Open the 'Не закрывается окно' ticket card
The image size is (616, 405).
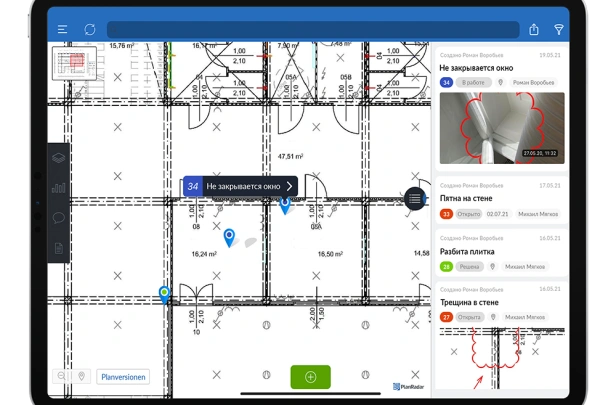tap(501, 108)
